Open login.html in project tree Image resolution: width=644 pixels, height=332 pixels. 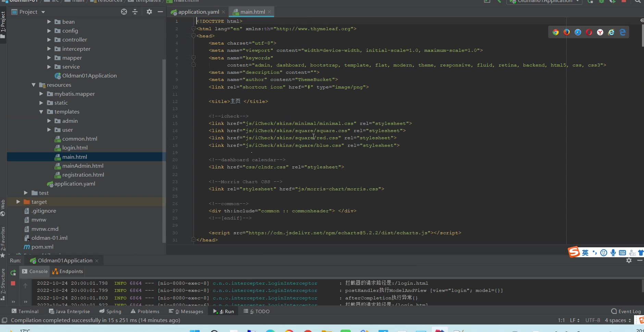[75, 148]
